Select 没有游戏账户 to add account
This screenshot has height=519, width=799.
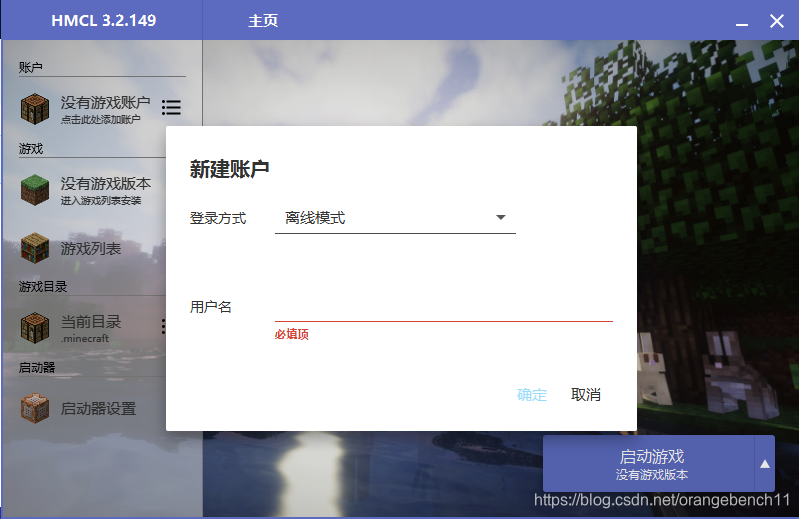105,109
